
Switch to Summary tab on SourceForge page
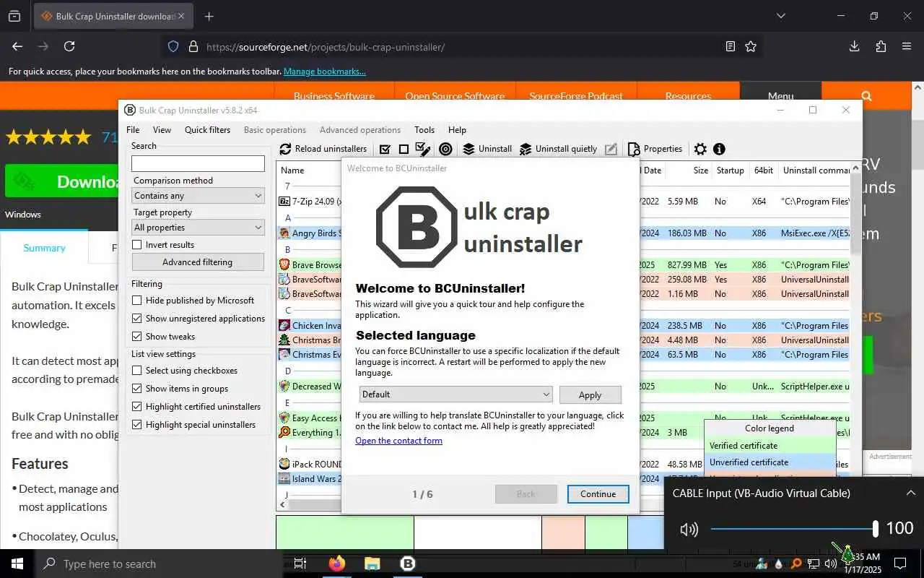click(x=44, y=248)
